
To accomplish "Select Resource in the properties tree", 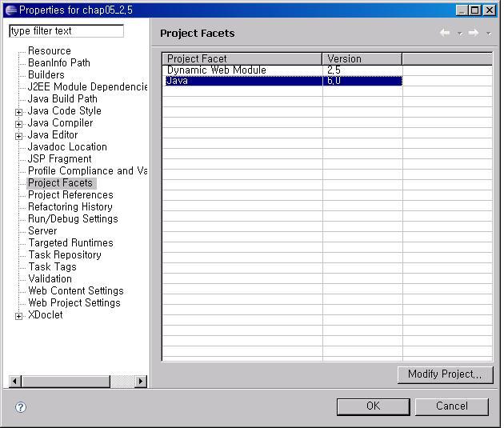I will [x=50, y=50].
